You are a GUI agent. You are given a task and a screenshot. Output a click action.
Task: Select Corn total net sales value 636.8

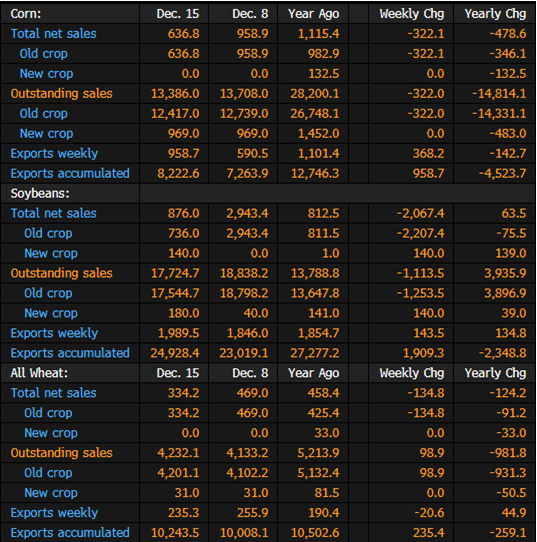tap(183, 34)
